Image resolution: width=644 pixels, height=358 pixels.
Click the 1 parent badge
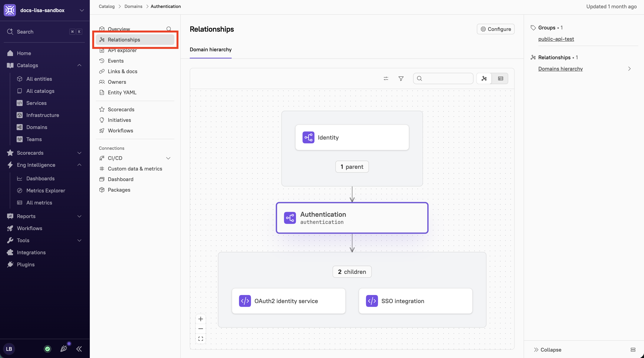tap(352, 167)
